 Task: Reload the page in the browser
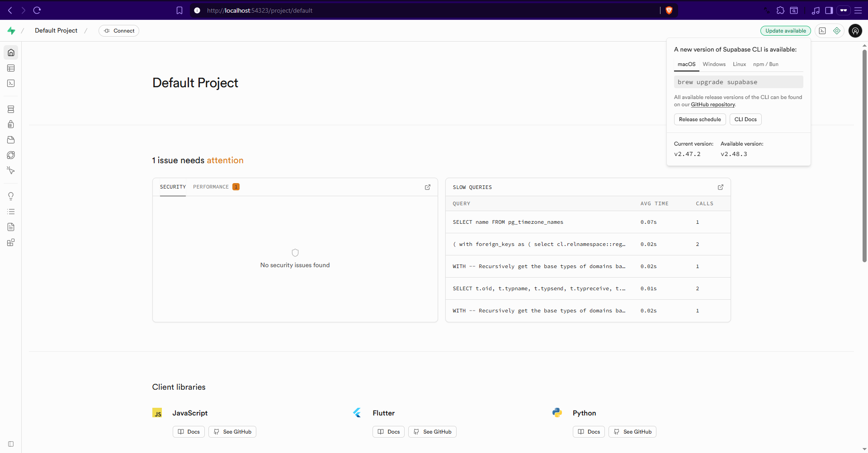click(37, 10)
